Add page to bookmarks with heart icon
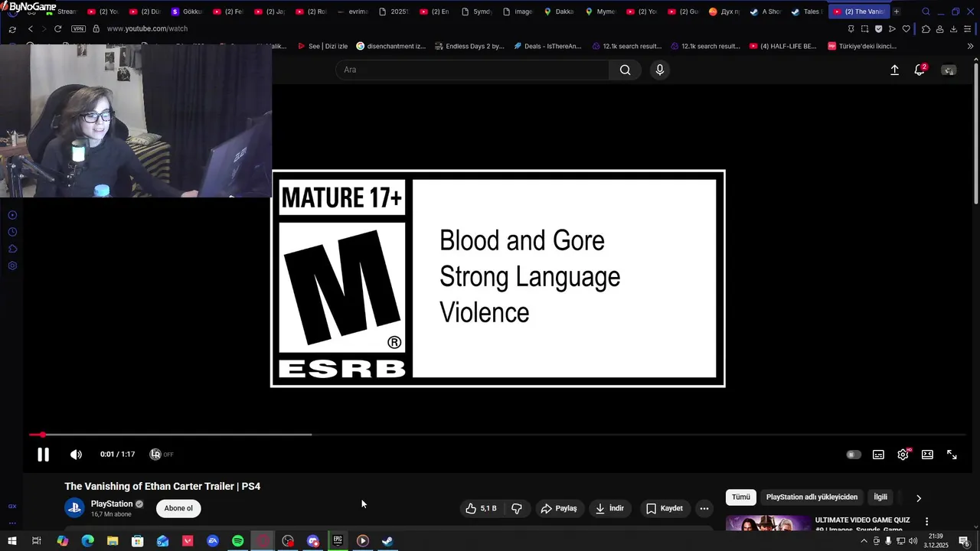Viewport: 980px width, 551px height. 906,28
